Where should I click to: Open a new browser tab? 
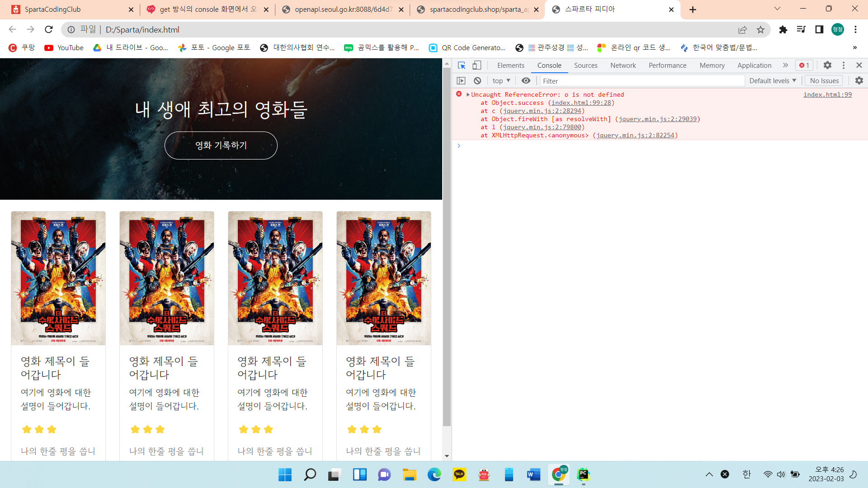click(693, 9)
